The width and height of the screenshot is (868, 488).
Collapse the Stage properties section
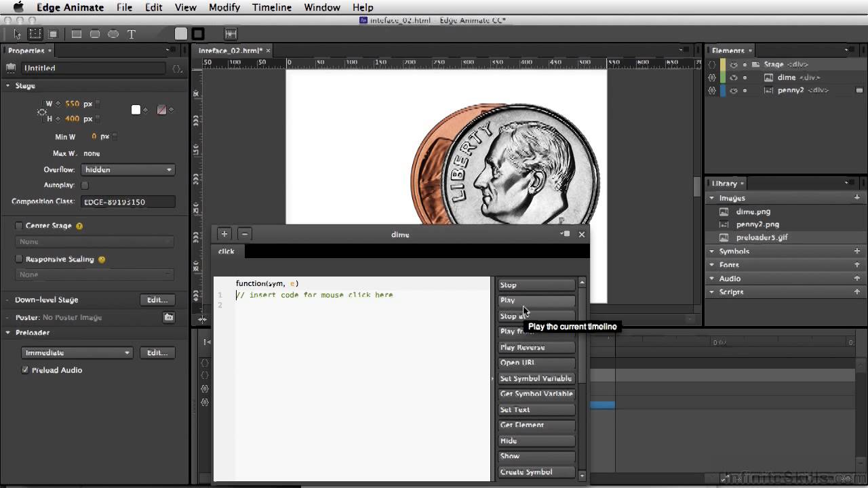pos(8,86)
